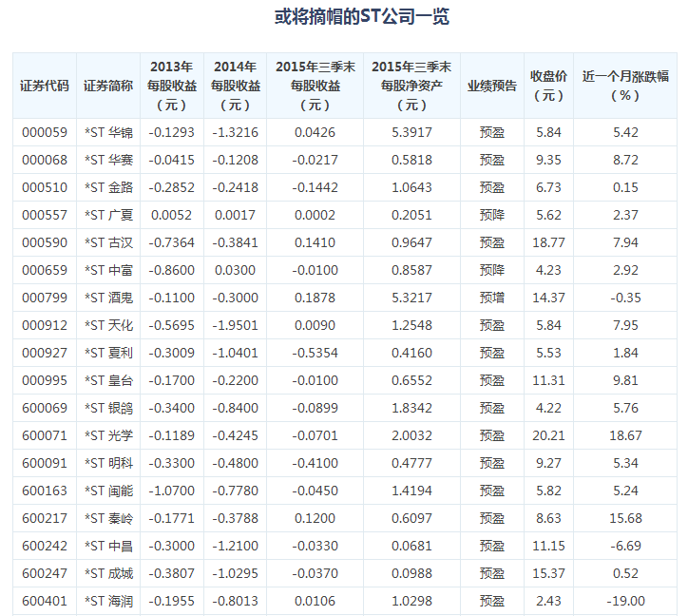Click the 收盘价 column header
688x616 pixels.
pyautogui.click(x=549, y=86)
